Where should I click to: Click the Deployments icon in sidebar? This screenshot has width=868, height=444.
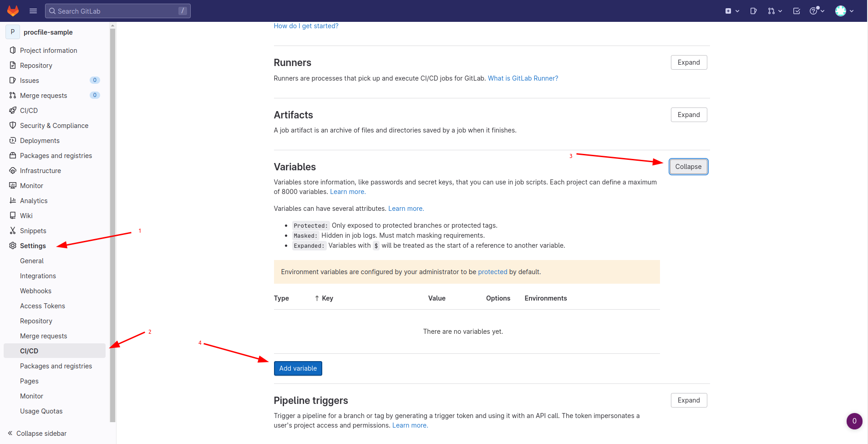(13, 140)
